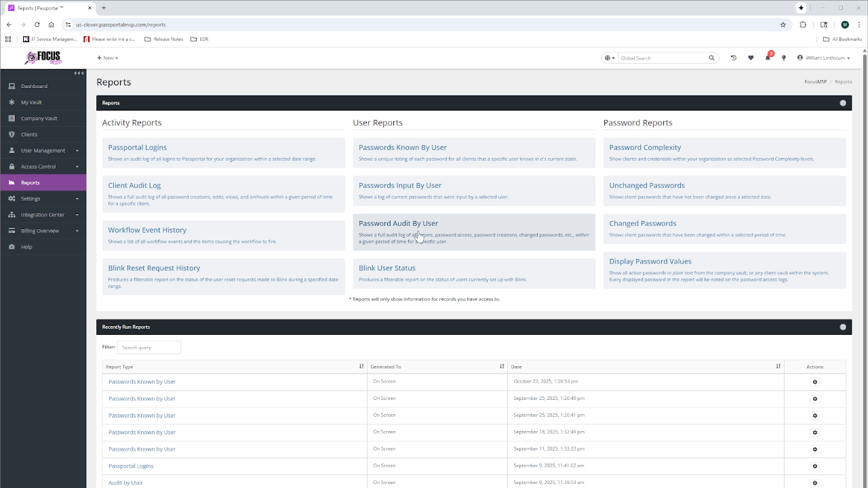The height and width of the screenshot is (488, 868).
Task: Open the Workflow Event History report
Action: [147, 230]
